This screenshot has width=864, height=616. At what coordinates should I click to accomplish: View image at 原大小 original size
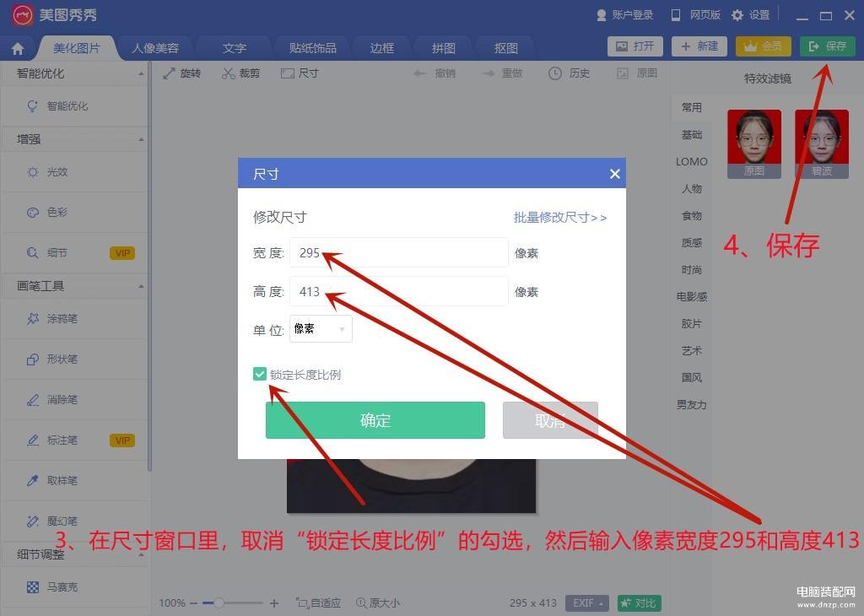click(x=378, y=603)
